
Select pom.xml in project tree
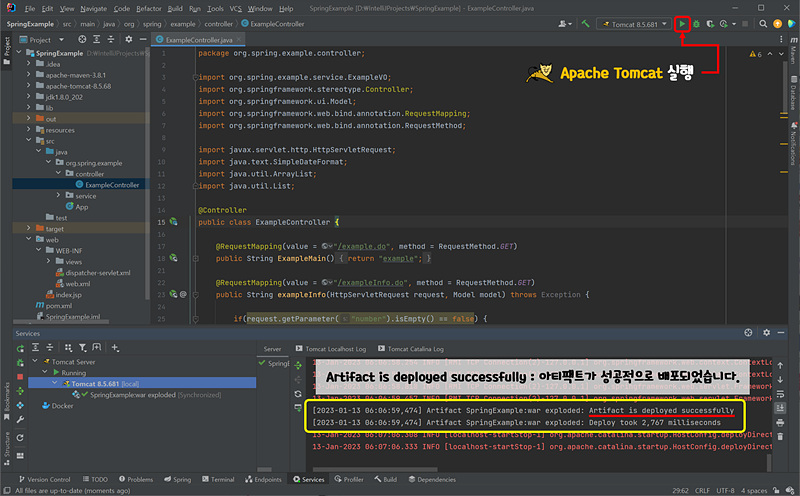54,306
